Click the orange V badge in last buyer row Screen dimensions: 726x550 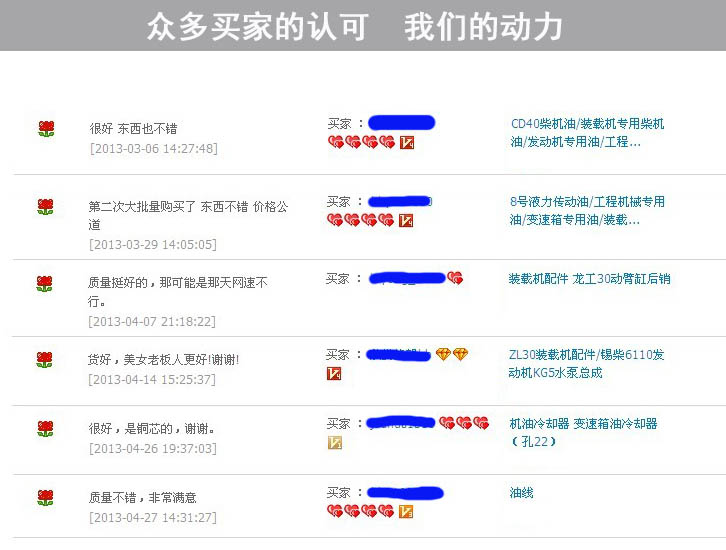406,512
